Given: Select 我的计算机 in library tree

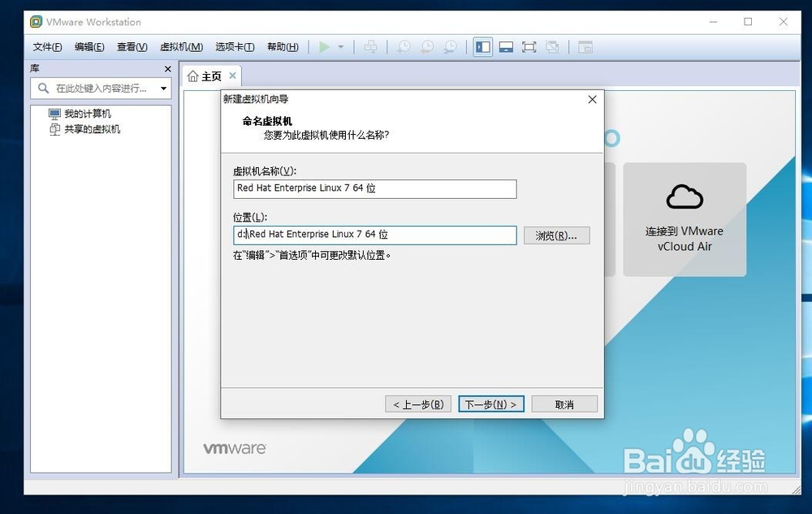Looking at the screenshot, I should pyautogui.click(x=87, y=114).
